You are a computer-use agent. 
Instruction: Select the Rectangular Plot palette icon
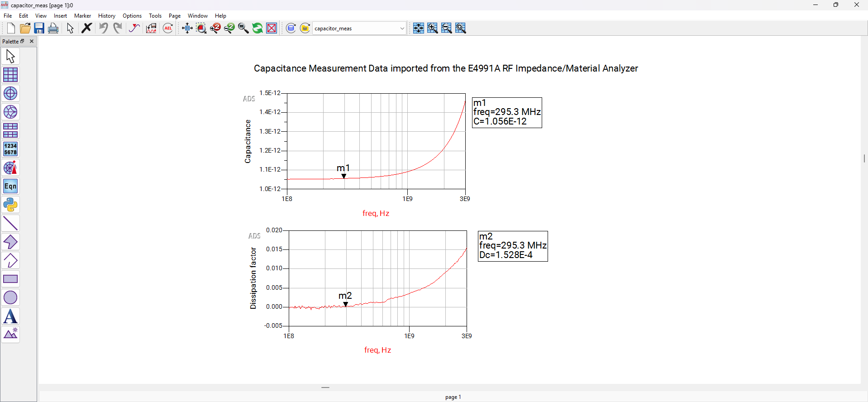10,75
